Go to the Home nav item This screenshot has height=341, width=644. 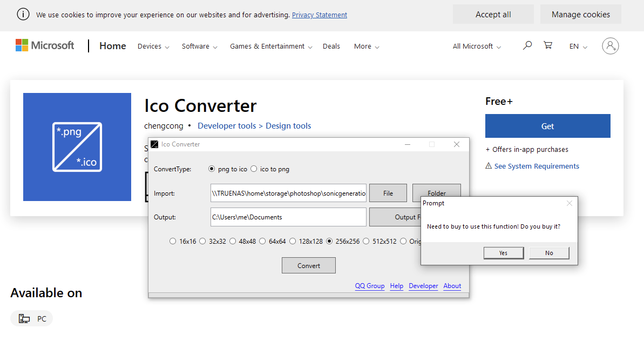[x=112, y=46]
